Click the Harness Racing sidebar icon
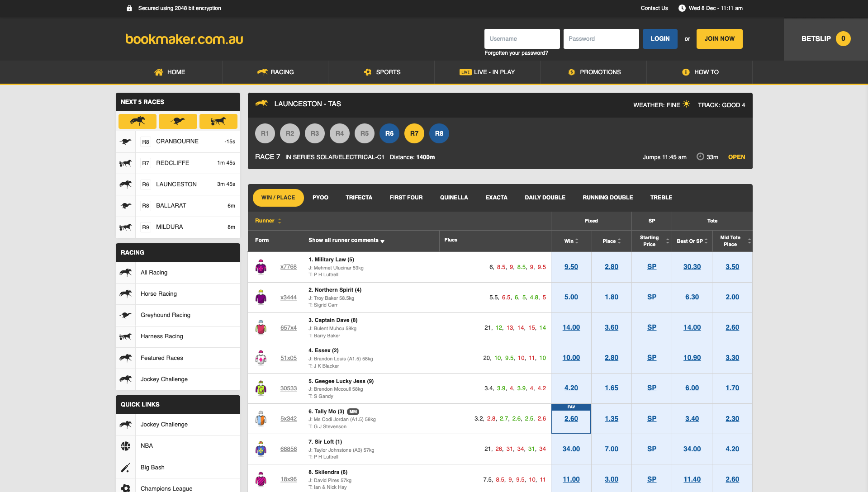 (x=126, y=336)
